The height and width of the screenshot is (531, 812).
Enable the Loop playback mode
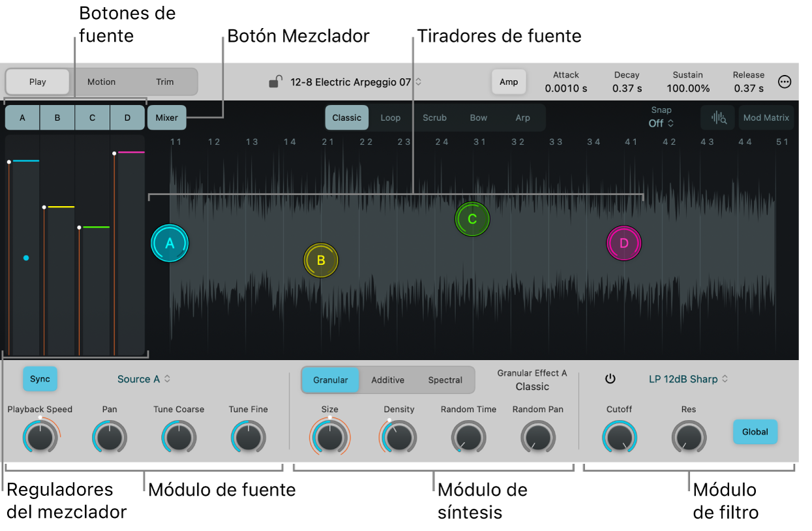391,118
